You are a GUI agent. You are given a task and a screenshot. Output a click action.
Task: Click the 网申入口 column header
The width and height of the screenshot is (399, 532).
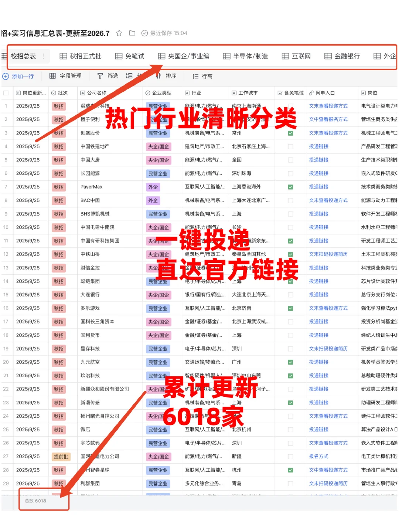[x=332, y=93]
